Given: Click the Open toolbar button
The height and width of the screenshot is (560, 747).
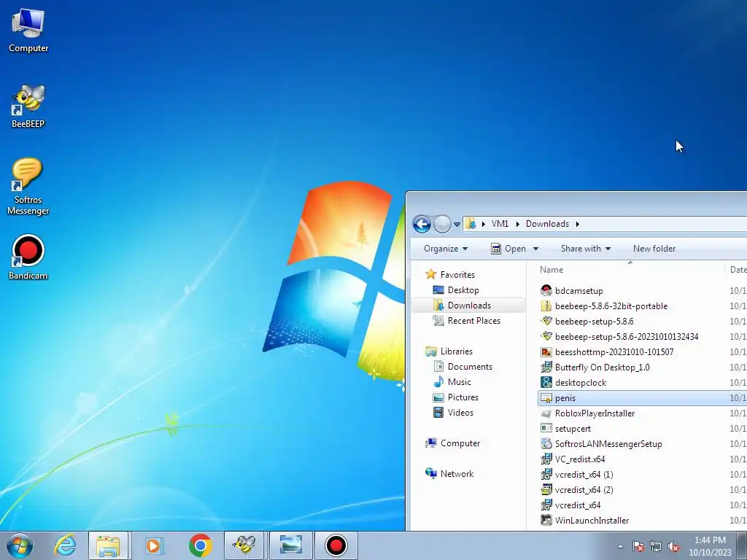Looking at the screenshot, I should click(508, 249).
